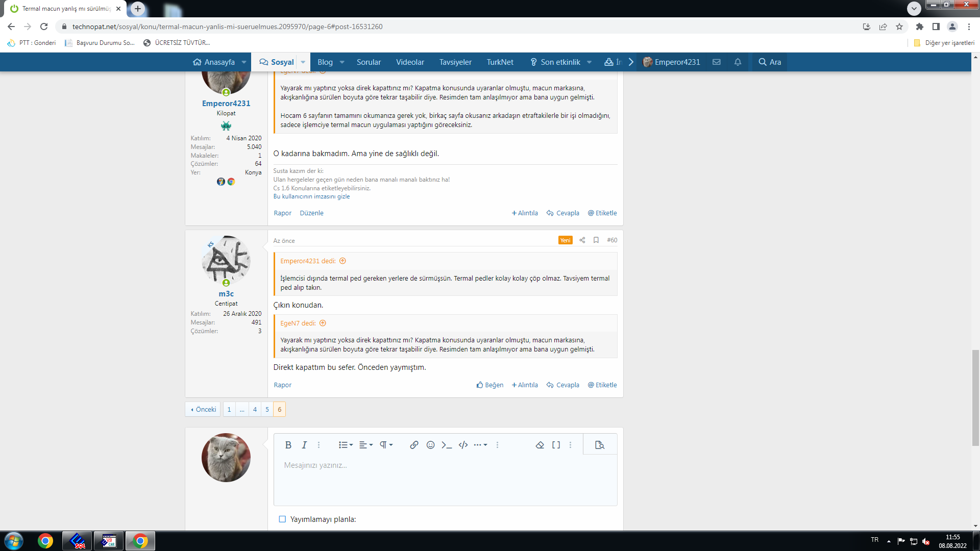Screen dimensions: 980x551
Task: Open notifications bell icon
Action: (x=738, y=62)
